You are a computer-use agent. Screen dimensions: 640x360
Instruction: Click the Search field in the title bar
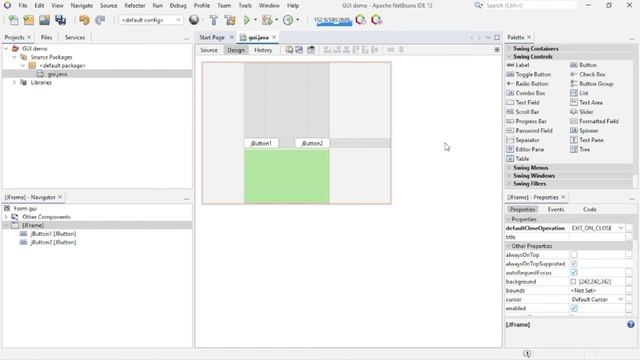click(530, 6)
